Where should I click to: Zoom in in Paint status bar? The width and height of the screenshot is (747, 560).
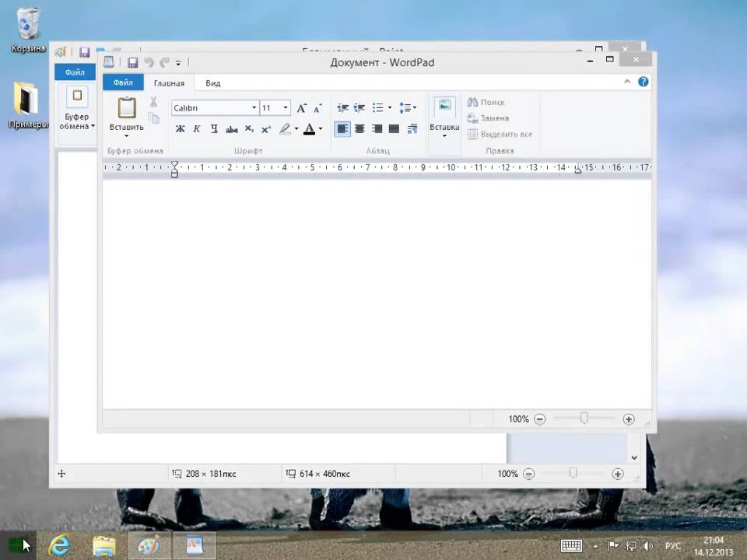[x=617, y=474]
